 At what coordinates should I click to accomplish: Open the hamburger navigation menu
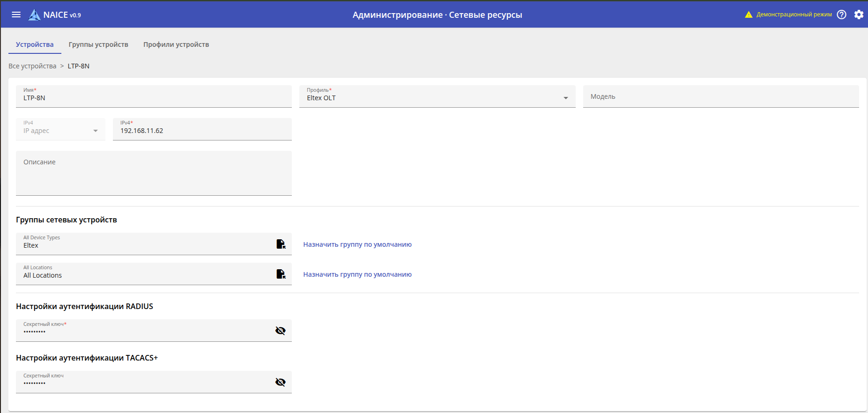[16, 15]
